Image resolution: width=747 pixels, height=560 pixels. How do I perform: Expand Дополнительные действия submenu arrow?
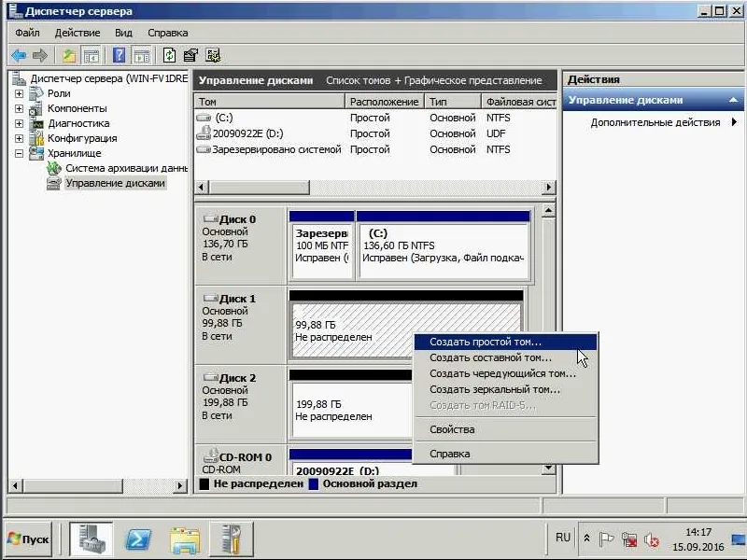(x=734, y=122)
